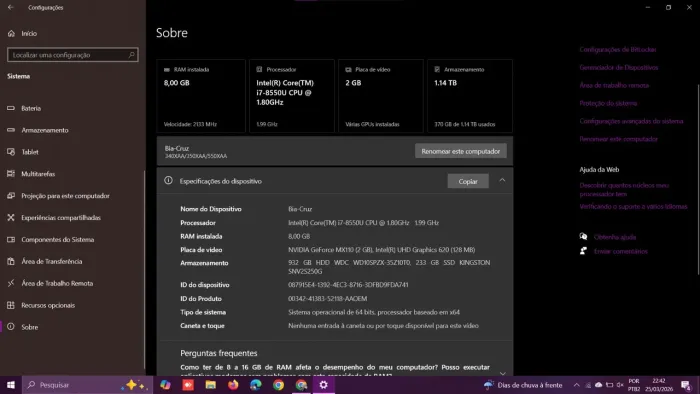700x394 pixels.
Task: Open the Área de trabalho remota link on the right
Action: point(614,85)
